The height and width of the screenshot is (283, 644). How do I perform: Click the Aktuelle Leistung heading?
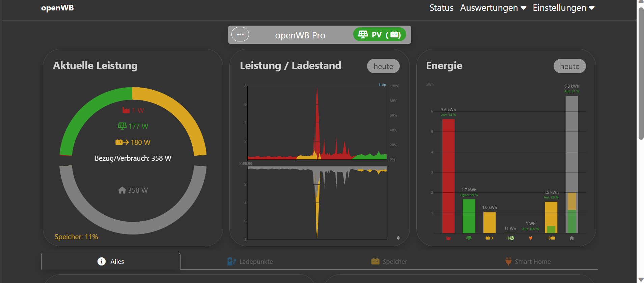(x=95, y=65)
